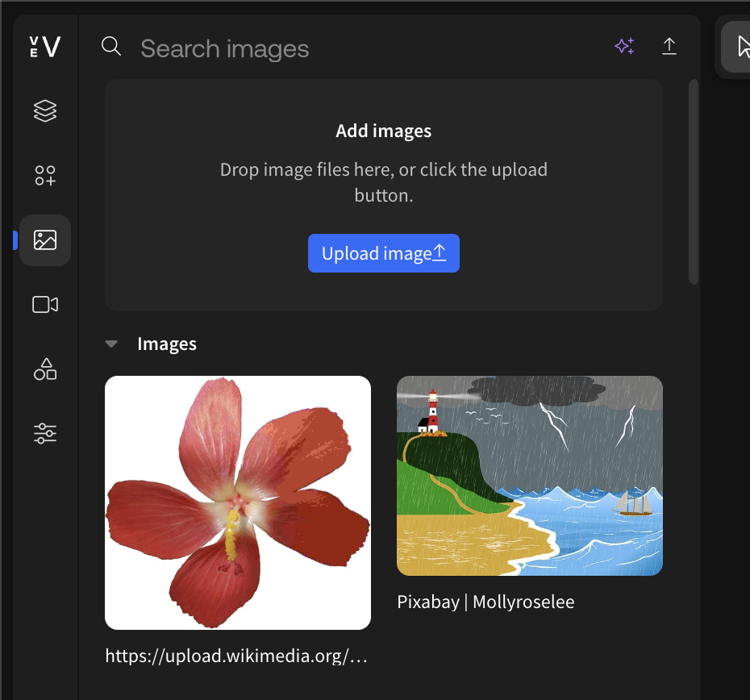750x700 pixels.
Task: Open the Layers panel icon
Action: click(x=44, y=110)
